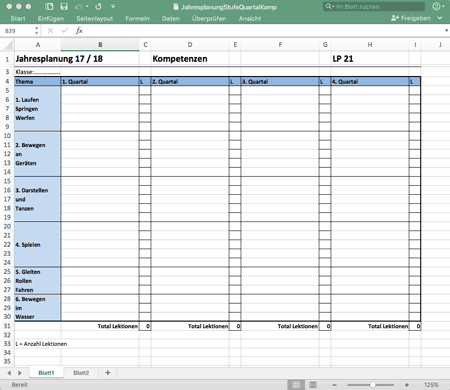Open the smiley feedback icon

pyautogui.click(x=436, y=6)
